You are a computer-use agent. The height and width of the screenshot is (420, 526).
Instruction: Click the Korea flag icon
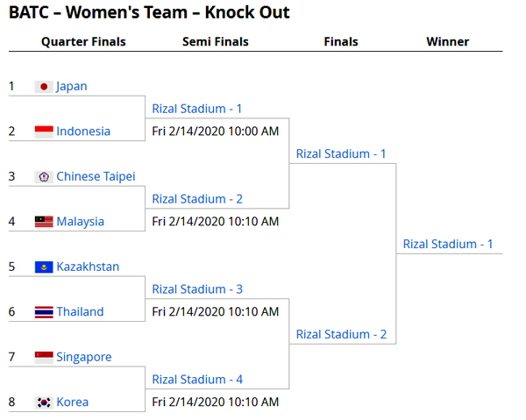[x=44, y=402]
